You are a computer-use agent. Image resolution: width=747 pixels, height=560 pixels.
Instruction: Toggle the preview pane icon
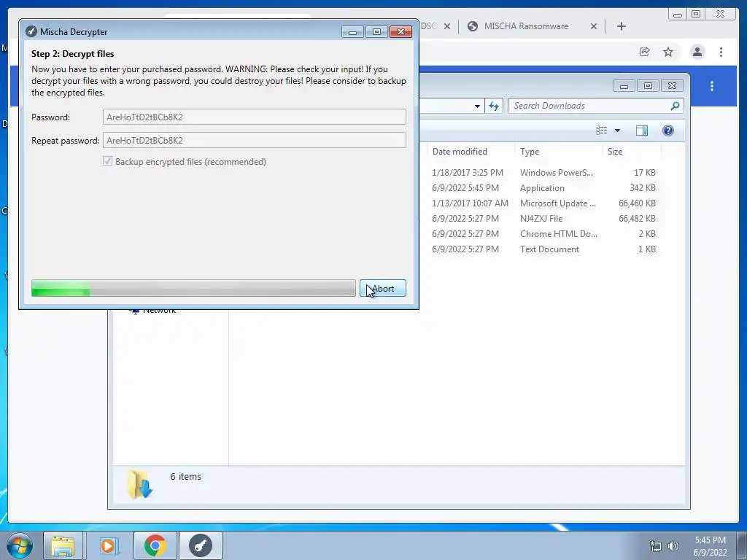tap(642, 131)
